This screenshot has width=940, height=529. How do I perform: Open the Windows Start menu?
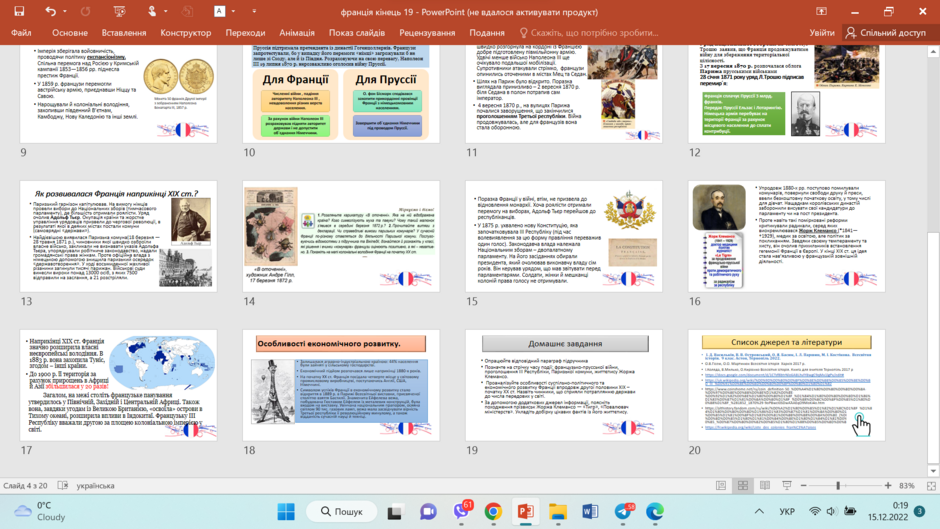(x=286, y=512)
